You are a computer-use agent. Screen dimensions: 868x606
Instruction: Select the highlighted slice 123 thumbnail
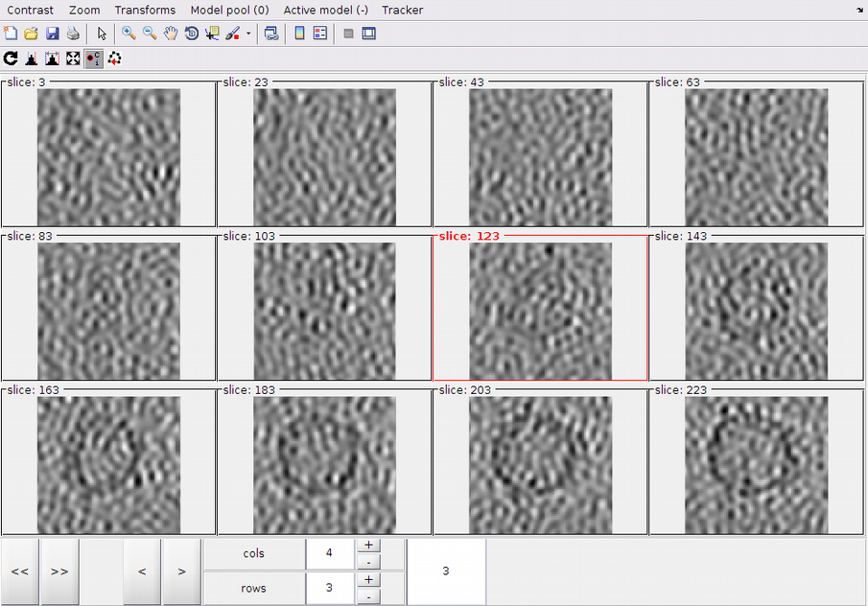(540, 311)
